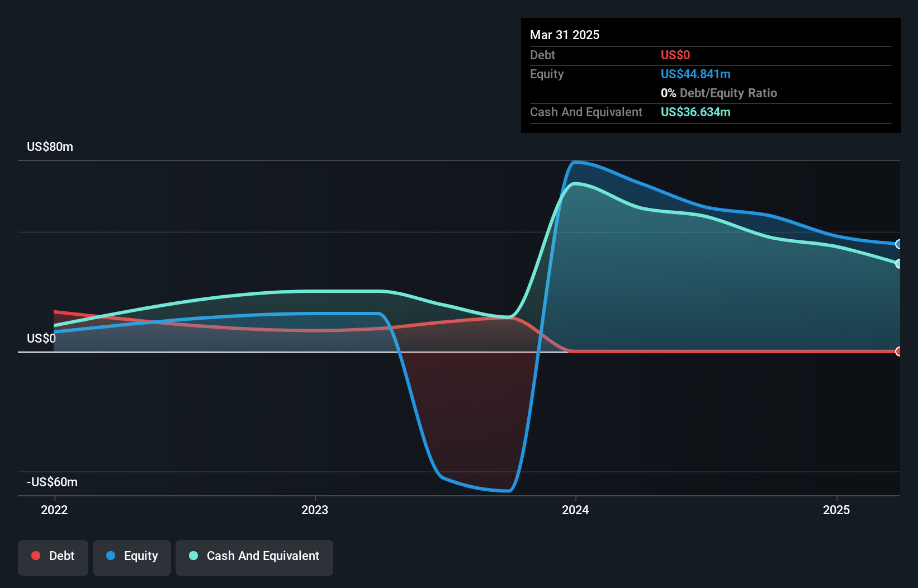Click the US$36.634m cash value
The image size is (918, 588).
coord(695,112)
